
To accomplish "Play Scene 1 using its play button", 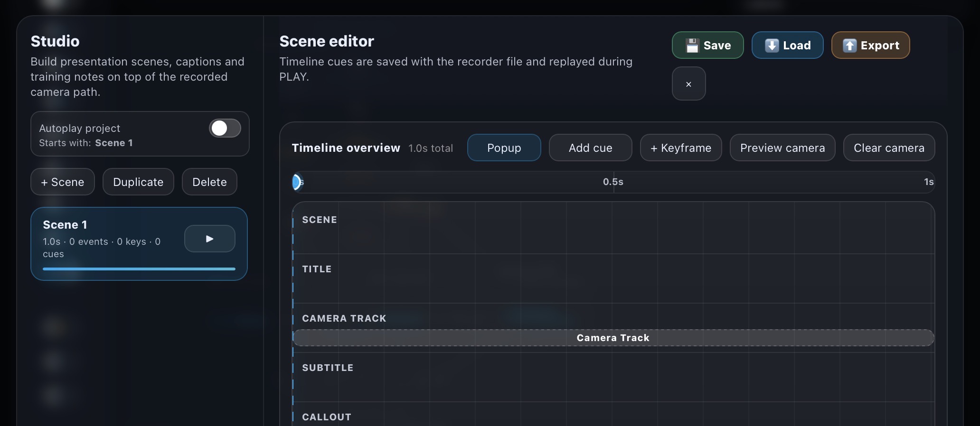I will click(209, 239).
